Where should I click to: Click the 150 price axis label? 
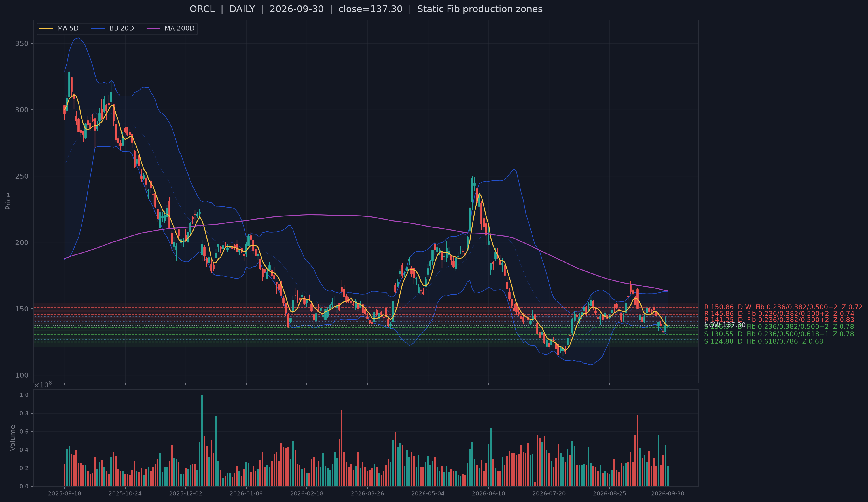[x=22, y=309]
